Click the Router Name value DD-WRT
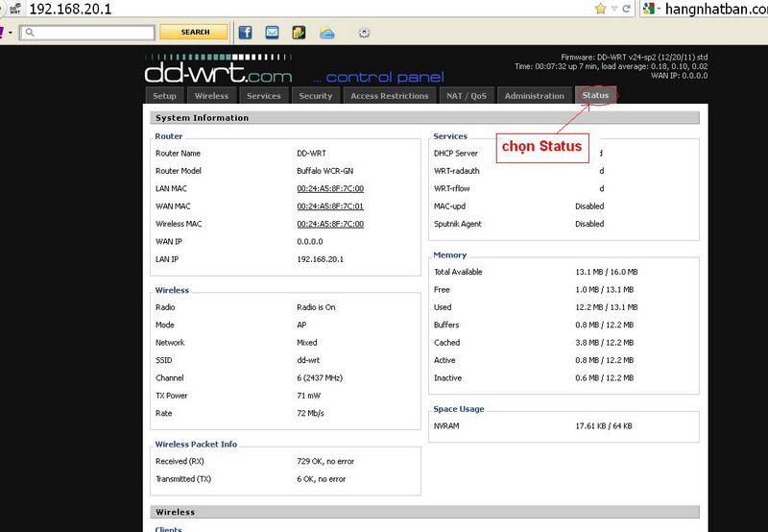This screenshot has width=768, height=532. click(x=311, y=154)
